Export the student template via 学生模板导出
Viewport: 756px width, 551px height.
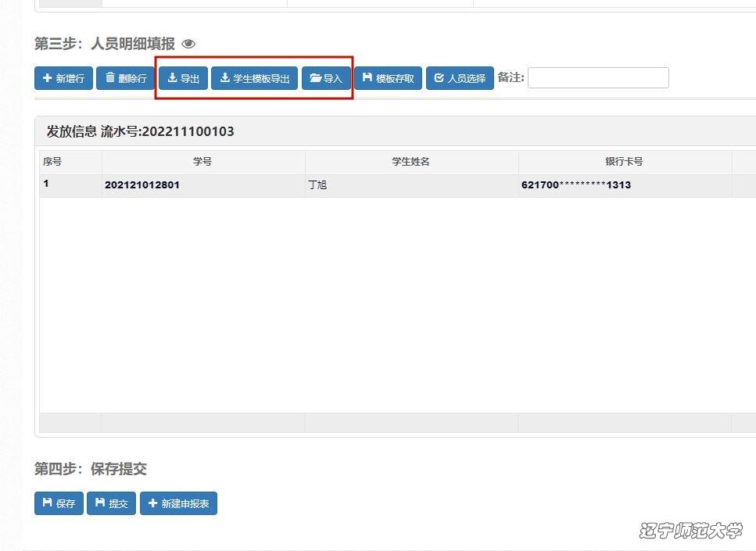point(254,78)
